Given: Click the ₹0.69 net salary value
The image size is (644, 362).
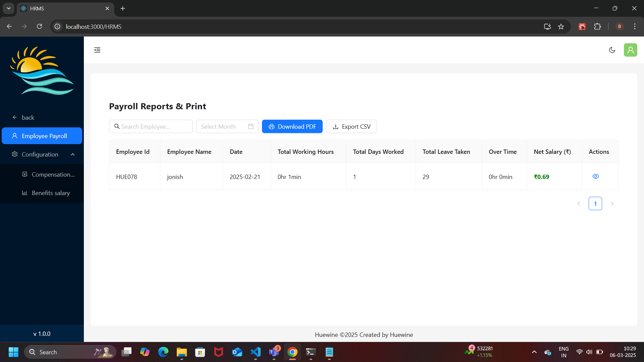Looking at the screenshot, I should pos(541,177).
